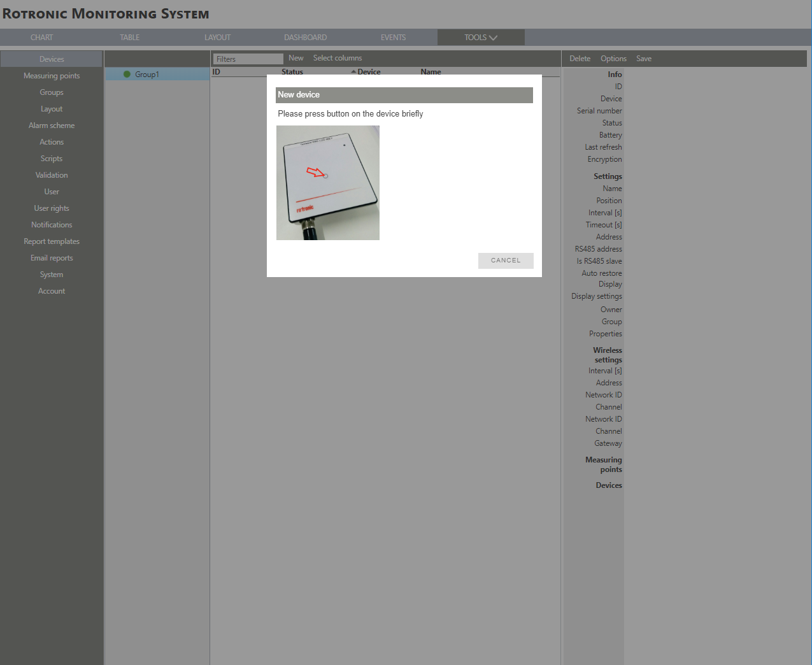Switch to the LAYOUT tab
This screenshot has width=812, height=665.
click(218, 38)
